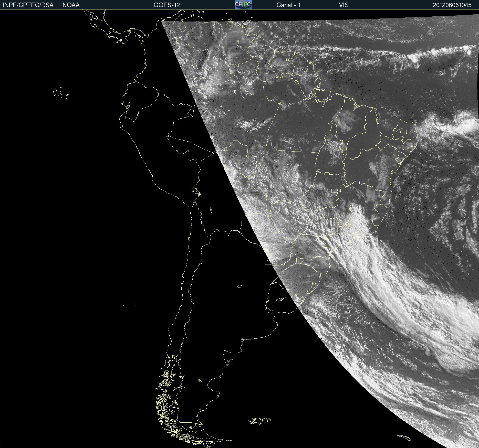Select the INPE/CPTEC/DSA header text
479x448 pixels.
28,5
